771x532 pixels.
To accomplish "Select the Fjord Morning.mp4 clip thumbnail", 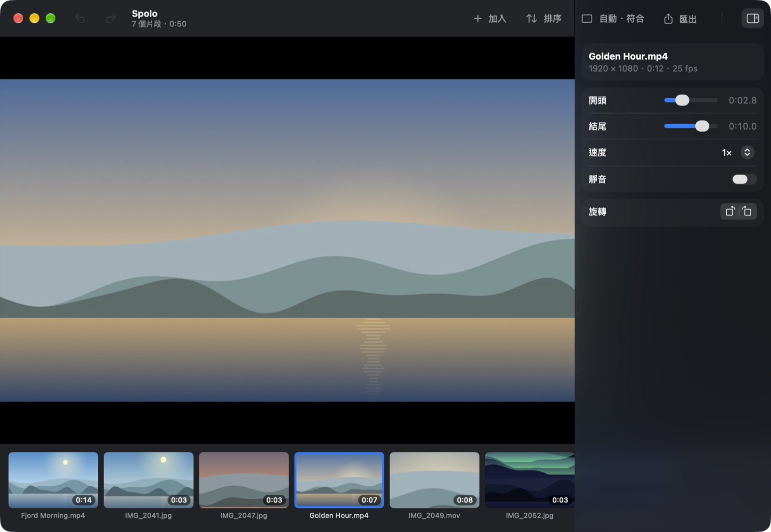I will (53, 480).
